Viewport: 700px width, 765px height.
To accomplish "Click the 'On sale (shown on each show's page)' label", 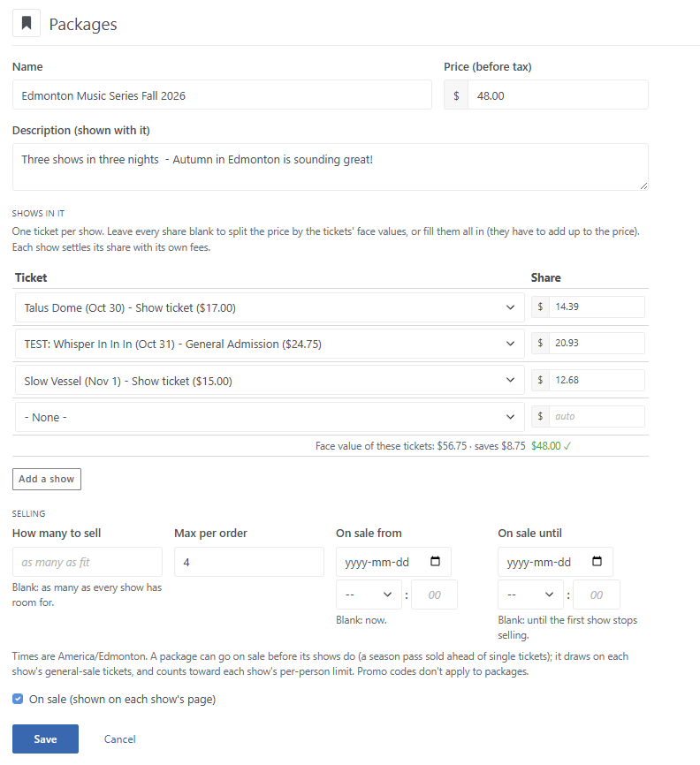I will pos(123,699).
